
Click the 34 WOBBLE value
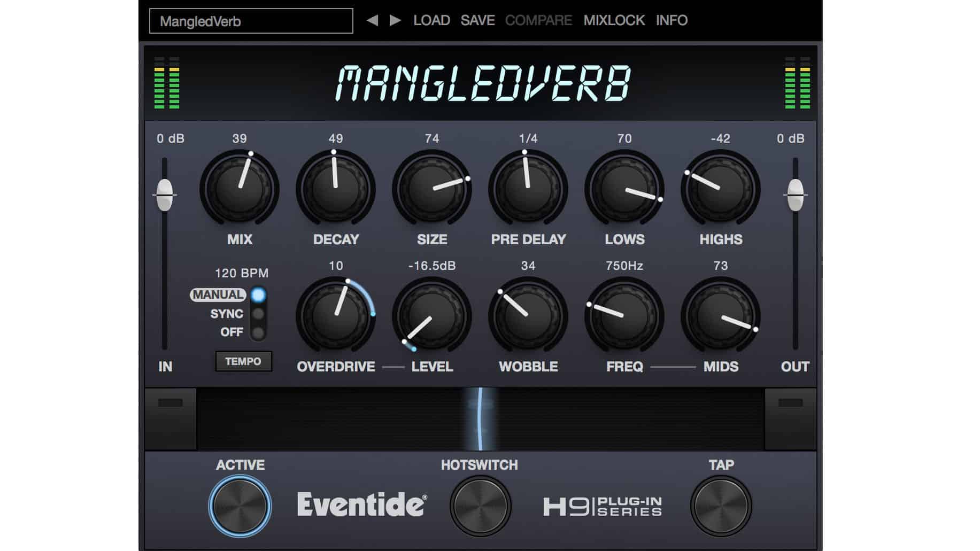click(528, 266)
